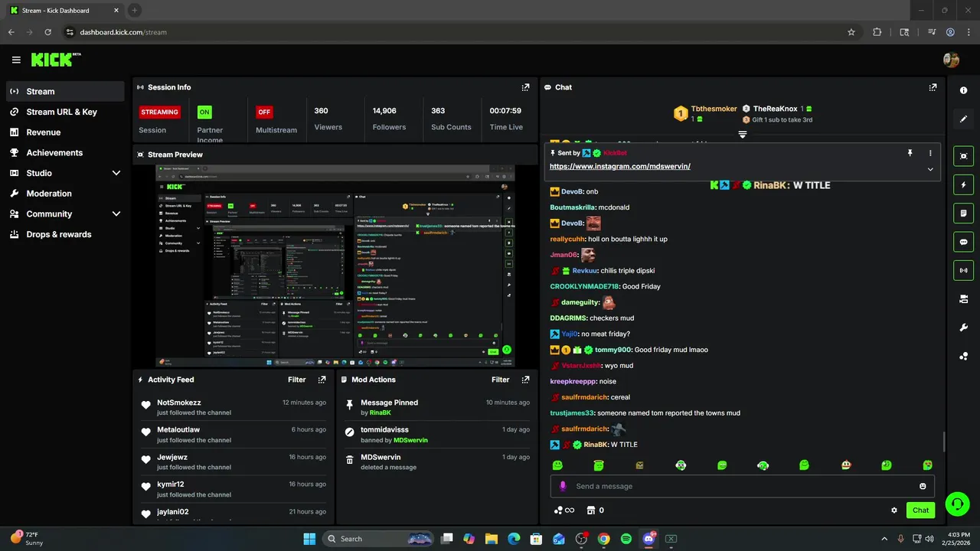
Task: Open the wrench tools icon in sidebar
Action: (963, 328)
